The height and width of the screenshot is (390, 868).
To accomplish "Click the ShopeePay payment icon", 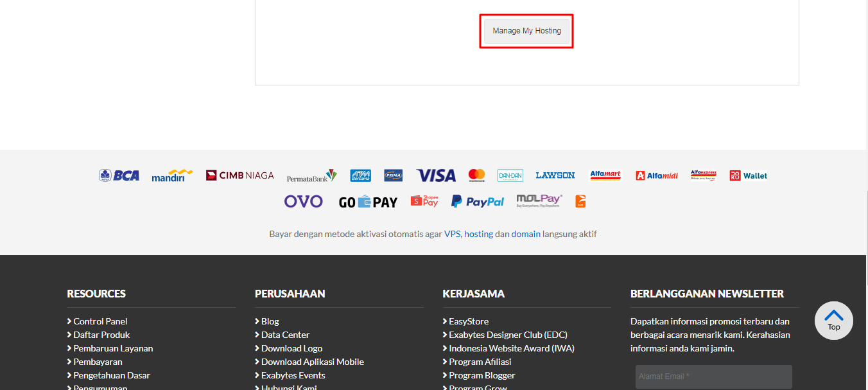I will [x=424, y=200].
